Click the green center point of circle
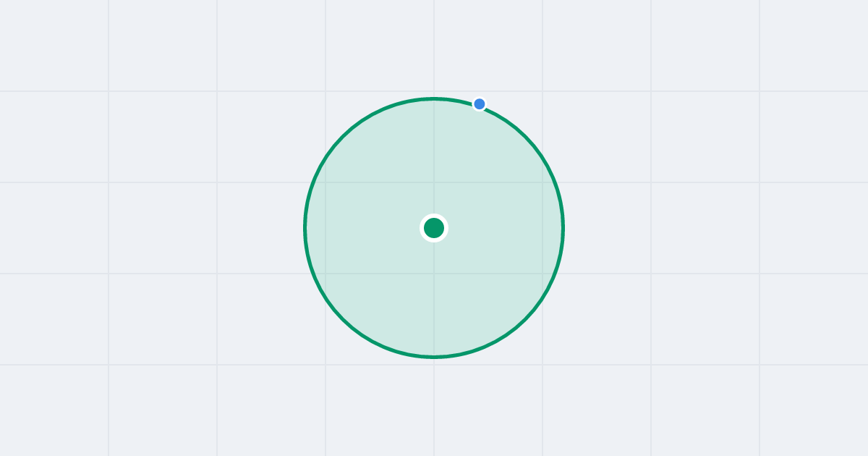The width and height of the screenshot is (868, 456). coord(434,228)
